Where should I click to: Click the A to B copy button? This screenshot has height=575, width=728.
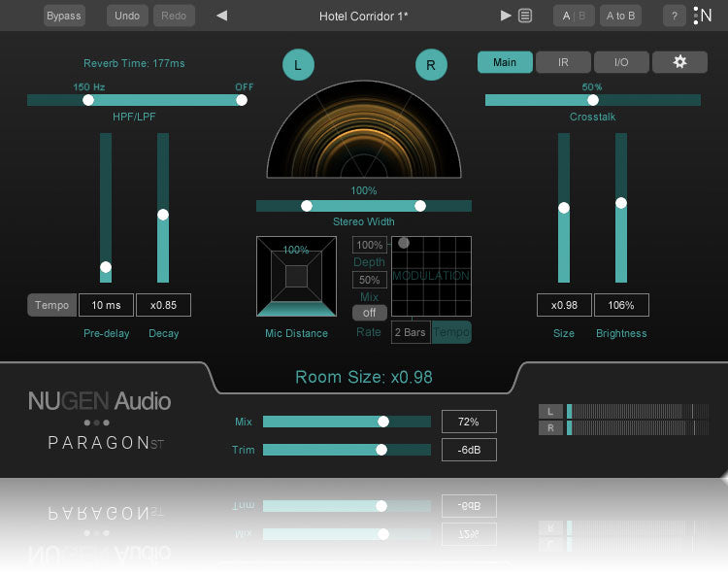[620, 16]
